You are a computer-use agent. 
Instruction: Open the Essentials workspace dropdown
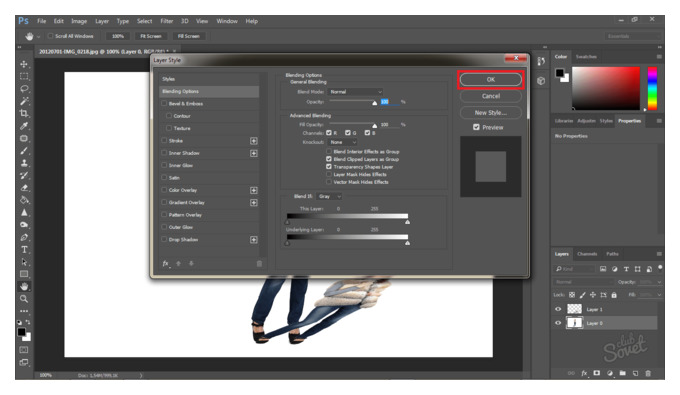tap(632, 36)
